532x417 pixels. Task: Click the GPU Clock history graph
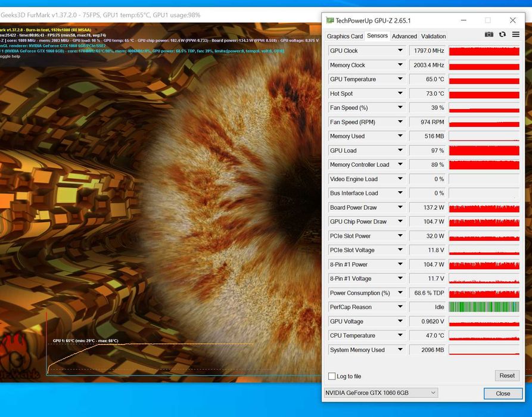point(484,51)
